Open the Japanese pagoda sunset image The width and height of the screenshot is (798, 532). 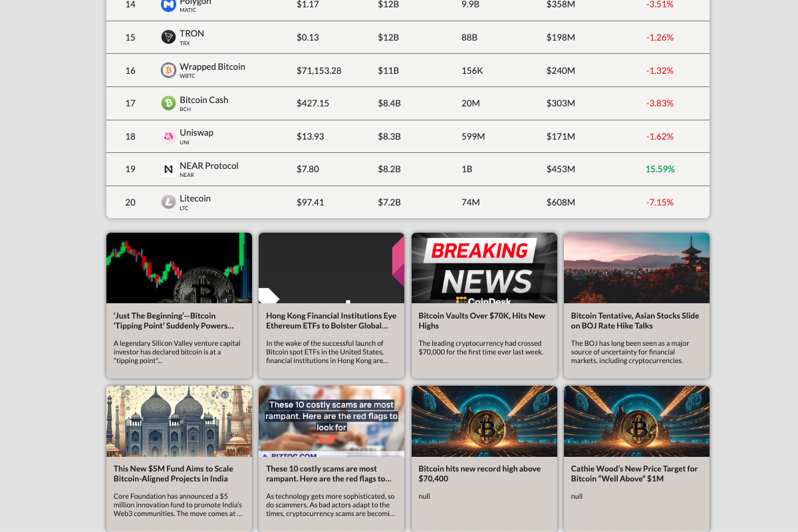(636, 268)
